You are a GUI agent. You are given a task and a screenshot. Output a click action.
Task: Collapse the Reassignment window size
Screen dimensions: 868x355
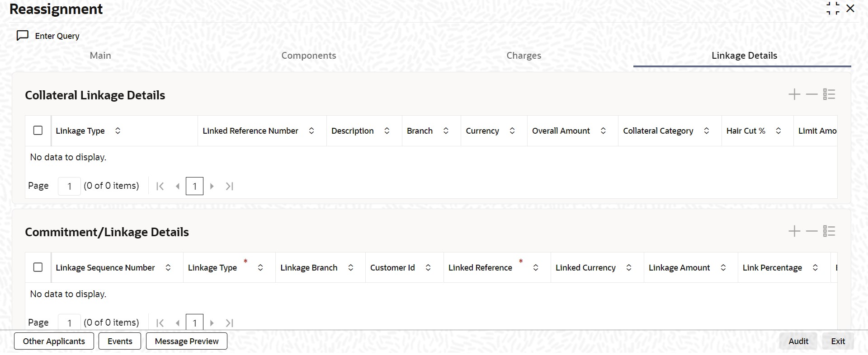pyautogui.click(x=833, y=9)
